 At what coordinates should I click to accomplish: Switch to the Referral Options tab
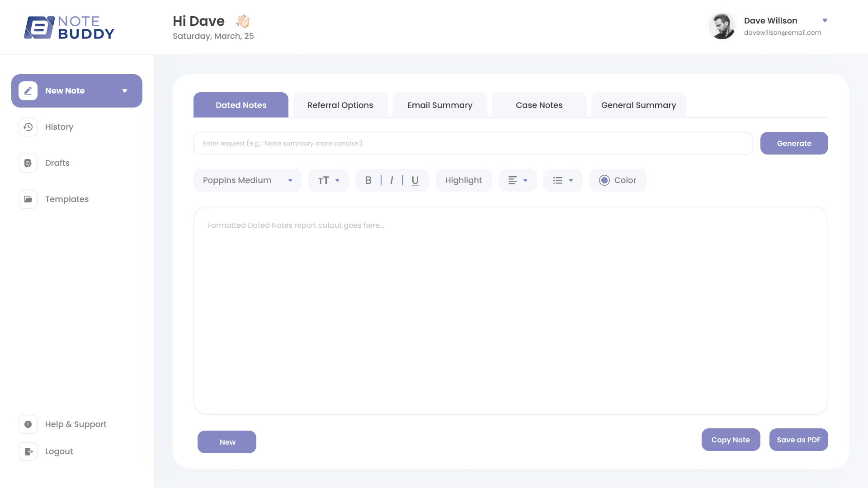[x=340, y=105]
